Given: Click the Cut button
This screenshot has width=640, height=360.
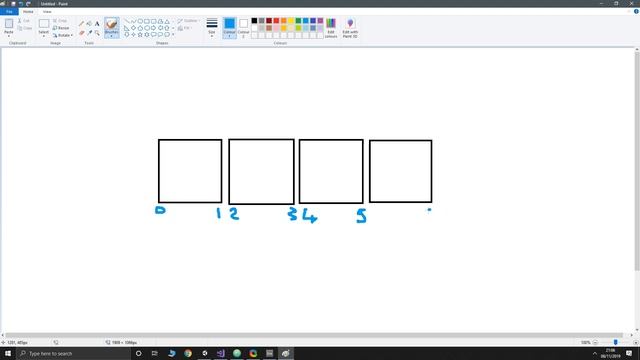Looking at the screenshot, I should tap(24, 20).
